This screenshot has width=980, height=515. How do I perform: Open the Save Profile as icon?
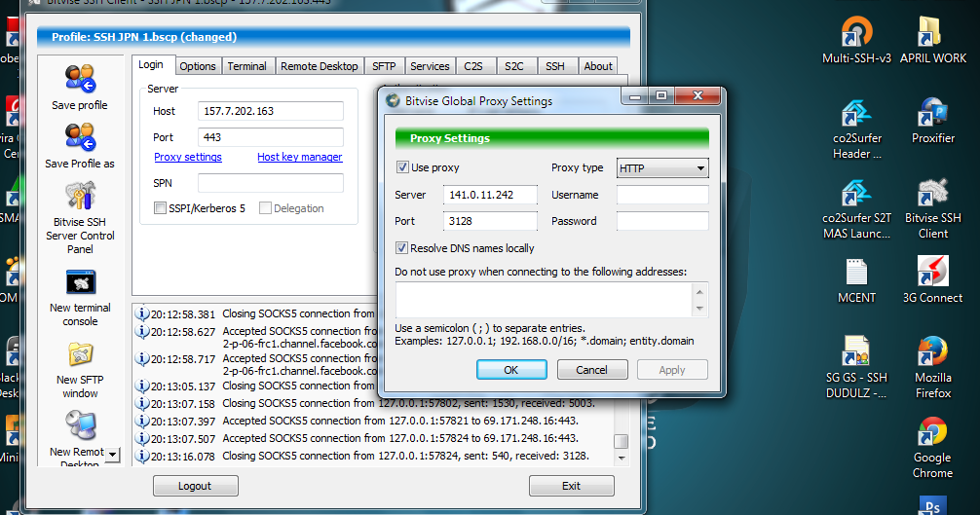(x=80, y=137)
